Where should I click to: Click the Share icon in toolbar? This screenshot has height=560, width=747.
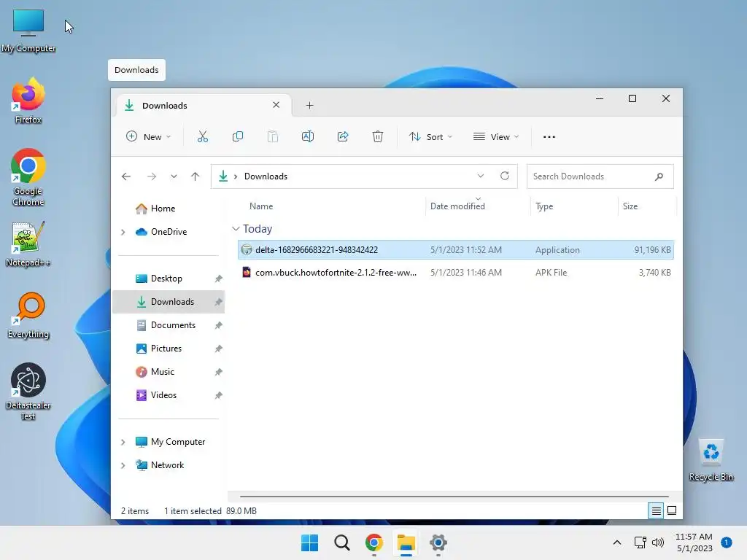coord(343,136)
